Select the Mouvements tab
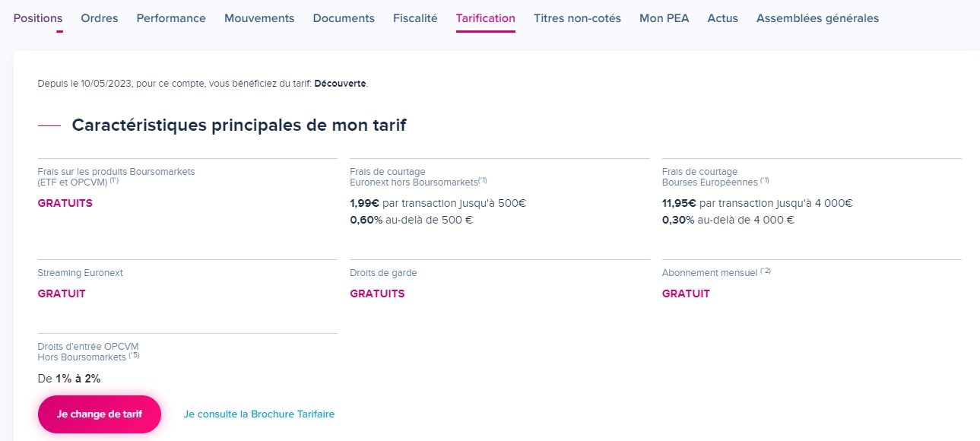The image size is (980, 441). pyautogui.click(x=259, y=18)
